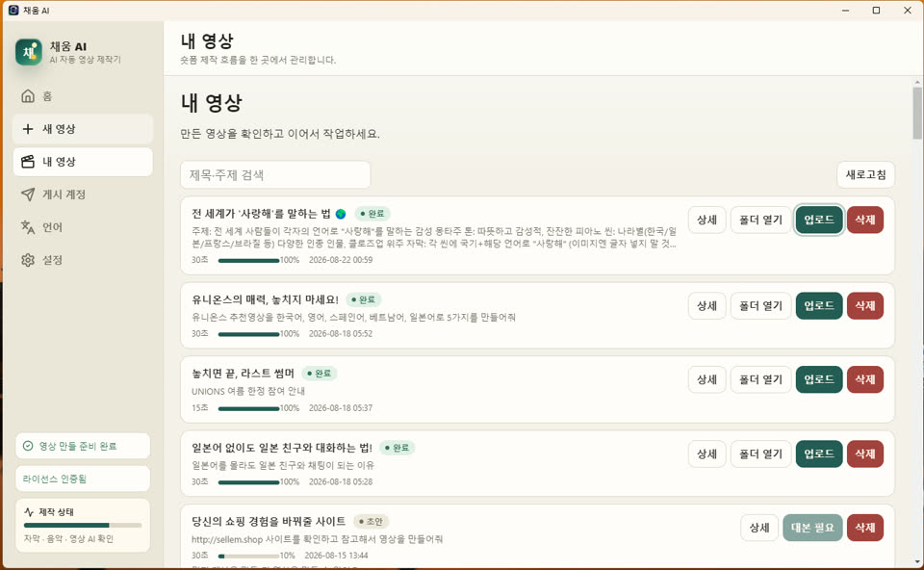Click the 제작 상태 progress bar
This screenshot has width=924, height=570.
(x=83, y=525)
